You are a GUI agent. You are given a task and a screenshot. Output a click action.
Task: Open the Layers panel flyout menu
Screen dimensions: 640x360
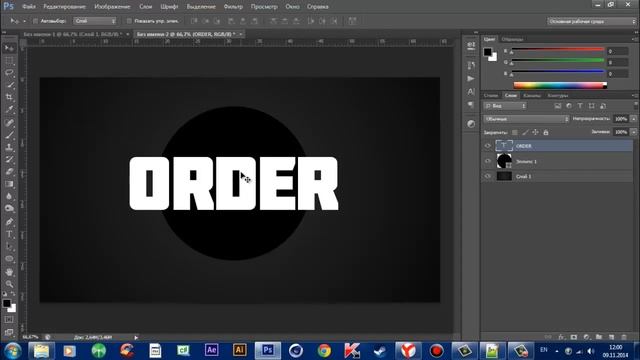click(635, 96)
